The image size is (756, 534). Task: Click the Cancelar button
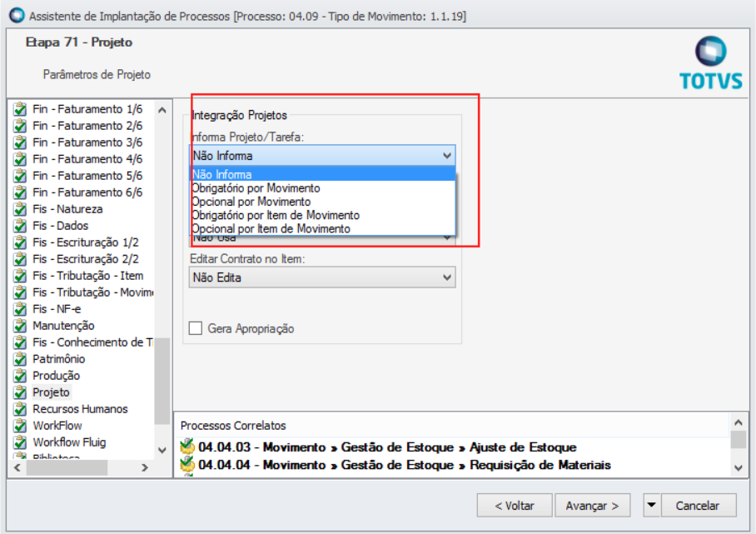pyautogui.click(x=699, y=505)
